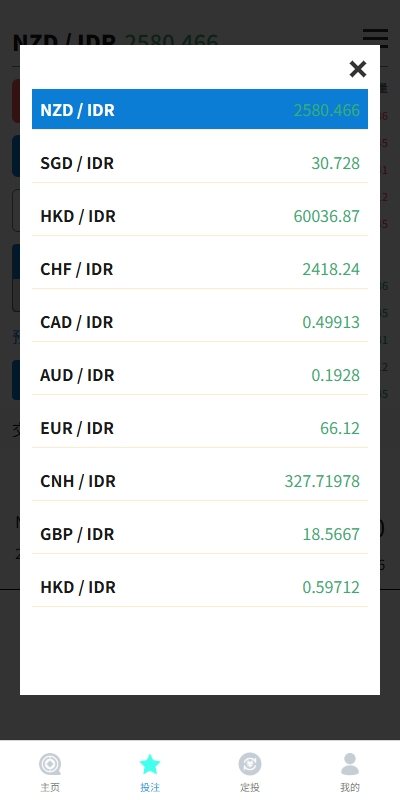
Task: Select the AUD / IDR pair
Action: coord(200,375)
